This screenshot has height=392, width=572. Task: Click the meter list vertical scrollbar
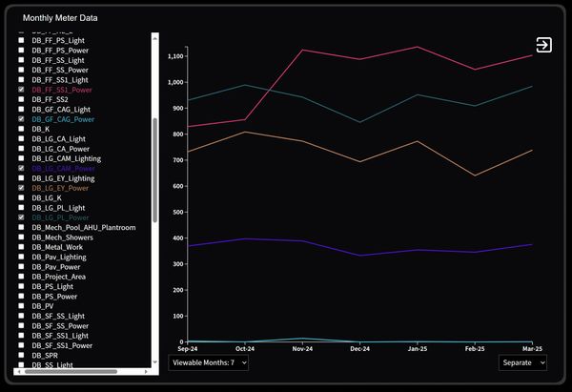[x=155, y=143]
